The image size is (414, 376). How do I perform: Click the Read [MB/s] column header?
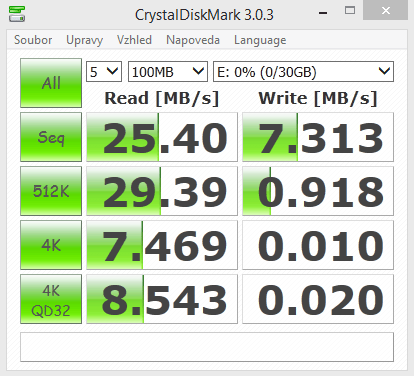click(x=162, y=99)
